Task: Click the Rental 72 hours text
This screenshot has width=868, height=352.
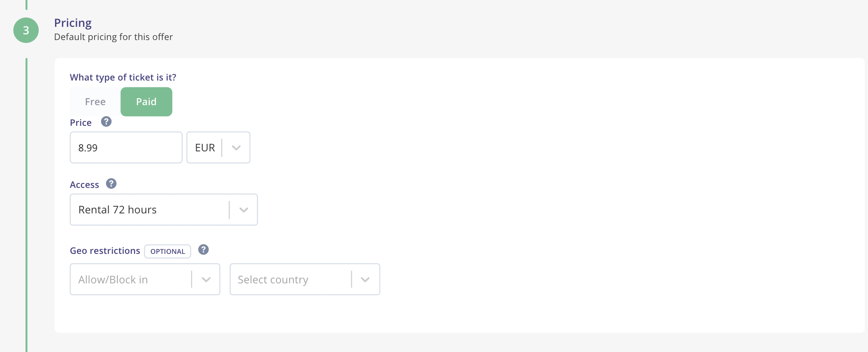Action: [117, 210]
